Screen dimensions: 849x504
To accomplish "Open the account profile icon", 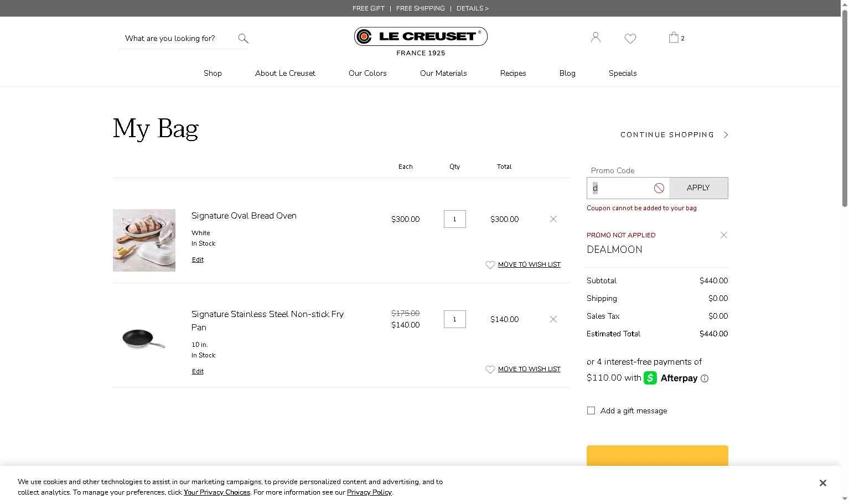I will point(596,37).
